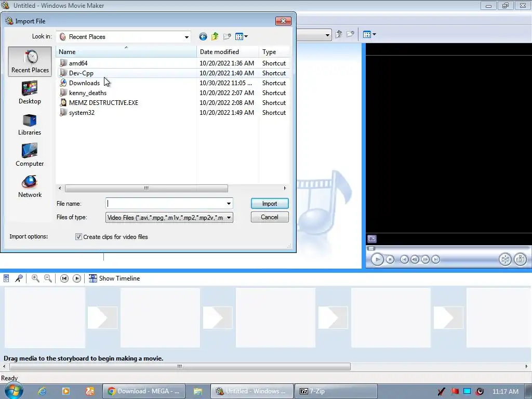Cancel the Import File dialog
This screenshot has width=532, height=399.
270,217
